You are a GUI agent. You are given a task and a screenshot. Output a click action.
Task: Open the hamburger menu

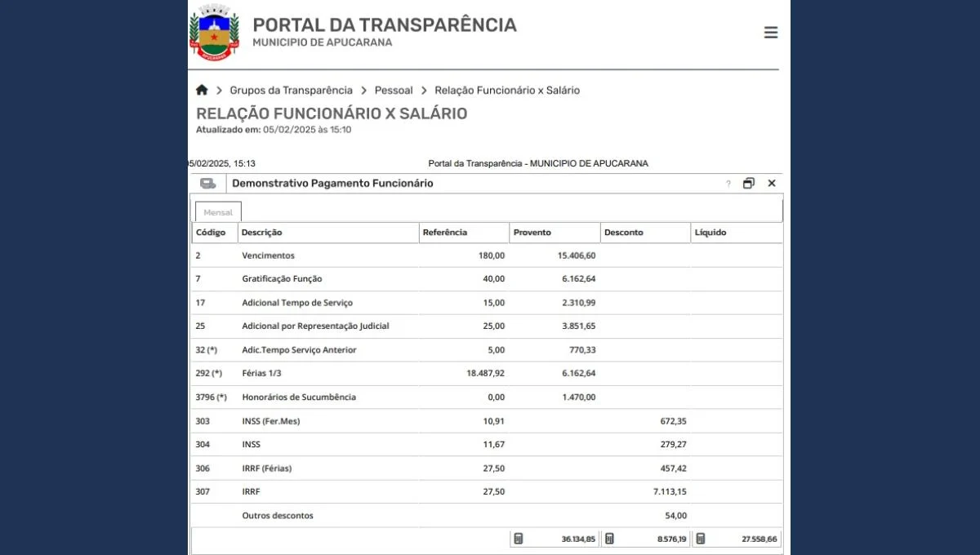click(x=770, y=33)
